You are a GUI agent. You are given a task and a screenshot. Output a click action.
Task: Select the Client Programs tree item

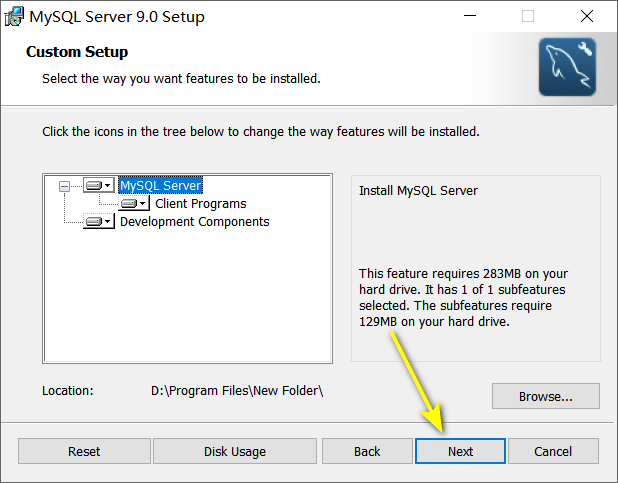click(x=201, y=203)
